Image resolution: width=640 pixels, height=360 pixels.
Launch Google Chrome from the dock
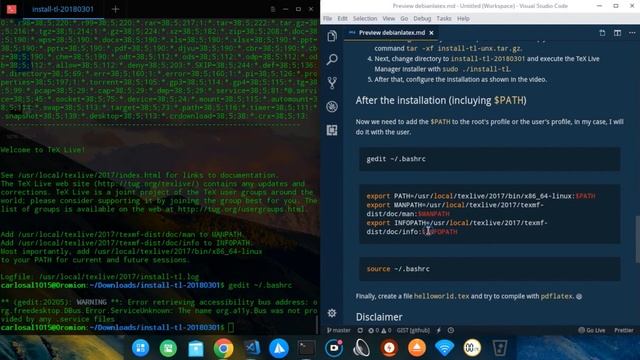coord(223,348)
